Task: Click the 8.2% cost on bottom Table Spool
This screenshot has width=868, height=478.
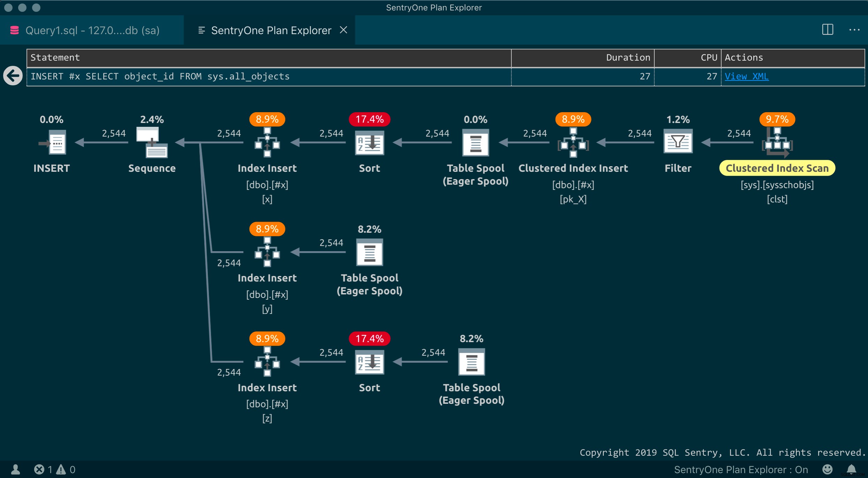Action: 471,339
